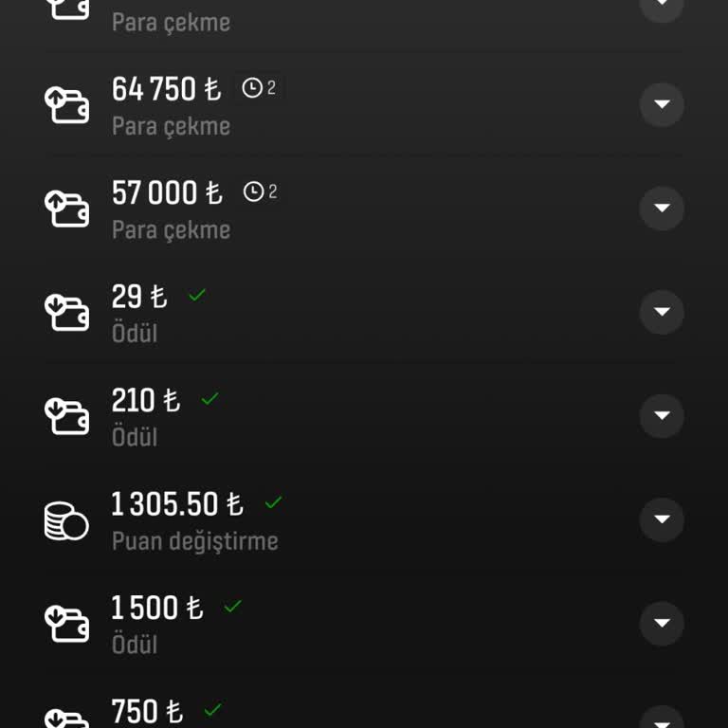The image size is (728, 728).
Task: Click the coins icon for Puan değiştirme
Action: tap(66, 519)
